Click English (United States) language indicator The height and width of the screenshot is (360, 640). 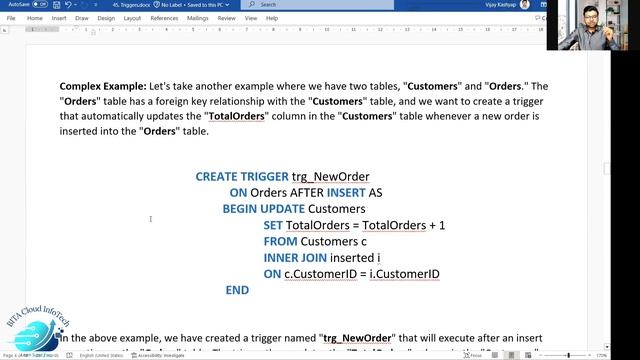101,356
